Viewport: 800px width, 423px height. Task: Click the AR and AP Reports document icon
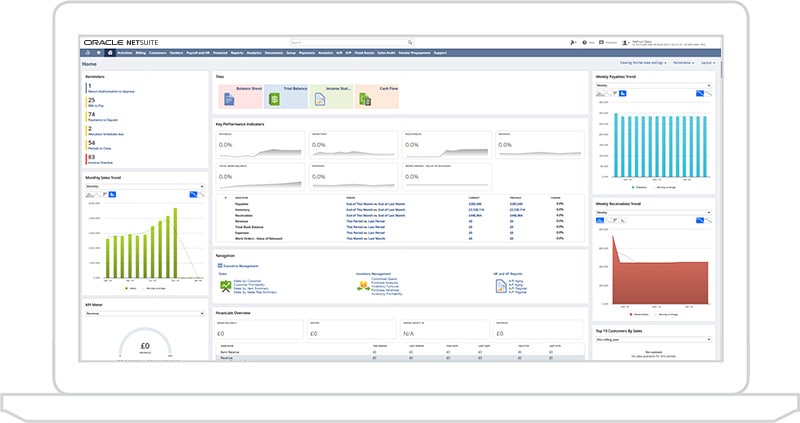pyautogui.click(x=501, y=286)
